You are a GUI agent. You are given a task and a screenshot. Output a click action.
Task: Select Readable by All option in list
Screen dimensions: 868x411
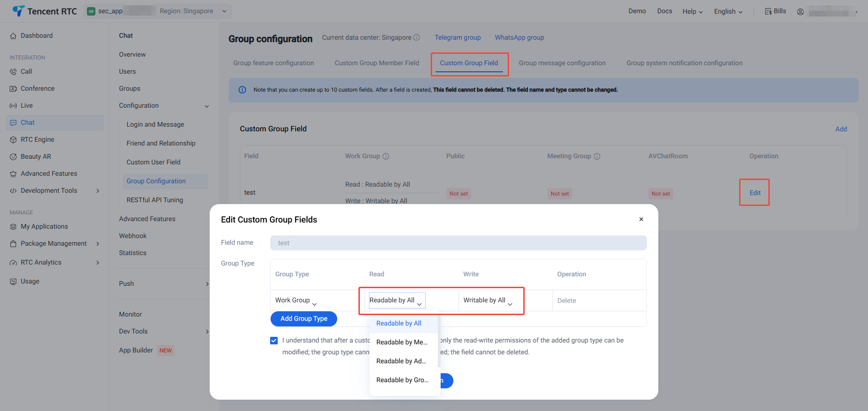pyautogui.click(x=399, y=324)
